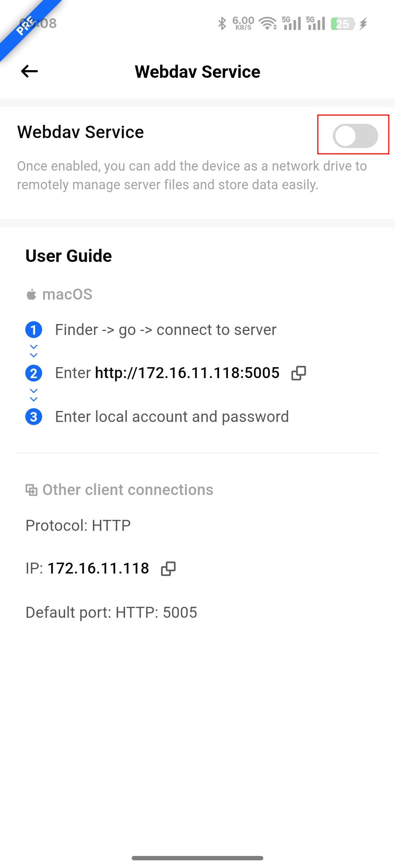Tap the Protocol: HTTP line

(78, 526)
